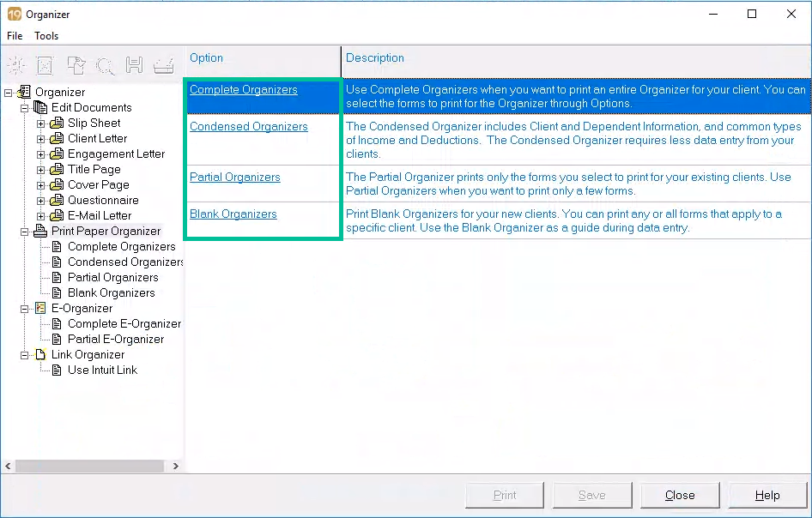
Task: Click the Partial Organizers page icon in tree
Action: 57,277
